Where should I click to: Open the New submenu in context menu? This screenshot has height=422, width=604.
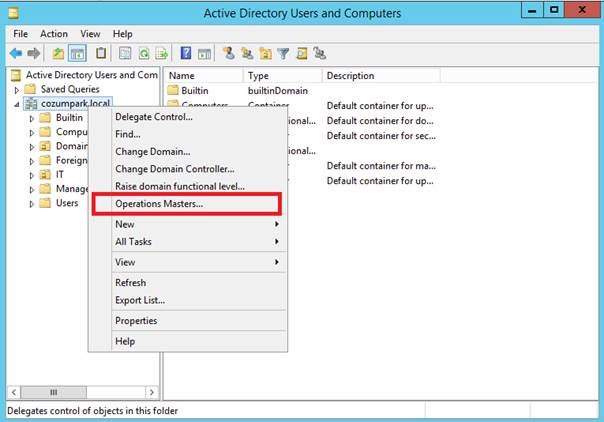tap(190, 224)
